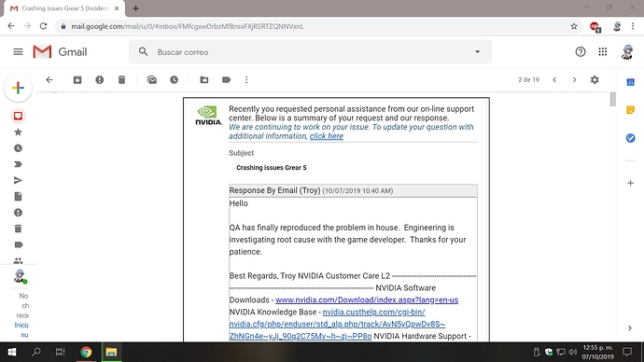Open the Inbox in sidebar
This screenshot has width=644, height=362.
point(18,116)
